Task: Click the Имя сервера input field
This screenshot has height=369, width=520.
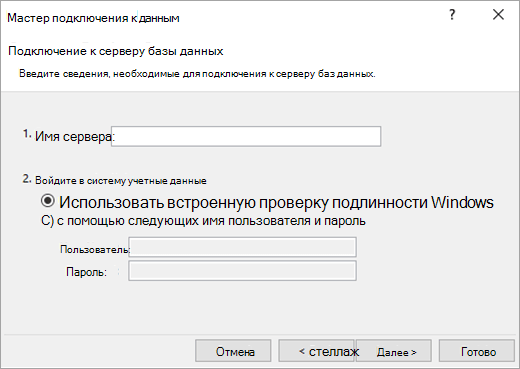Action: (x=246, y=136)
